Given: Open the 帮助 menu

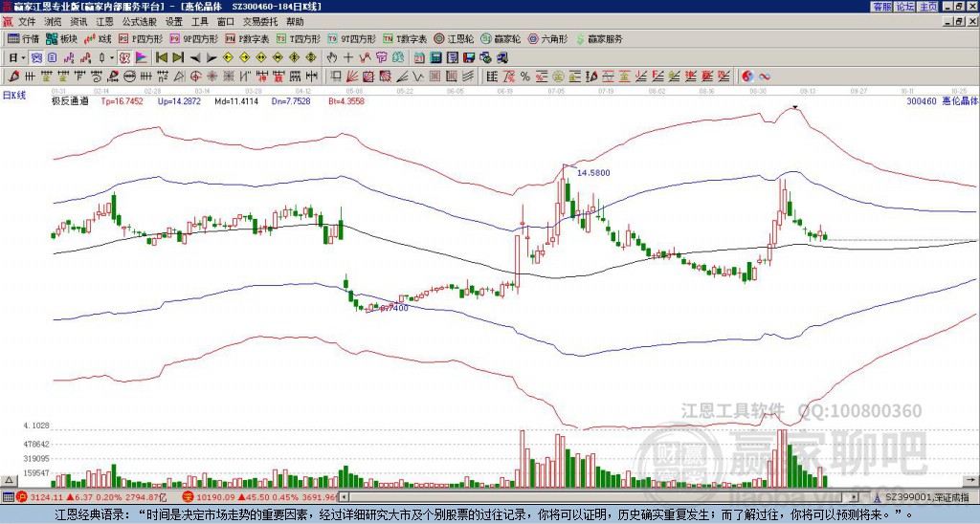Looking at the screenshot, I should click(295, 22).
